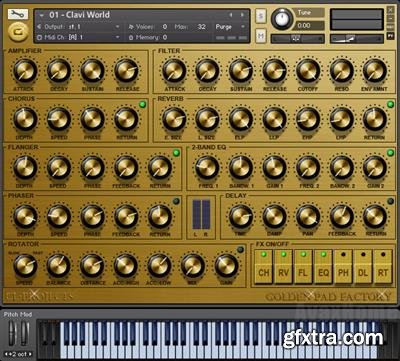
Task: Click the Amplifier Release knob
Action: [x=126, y=71]
